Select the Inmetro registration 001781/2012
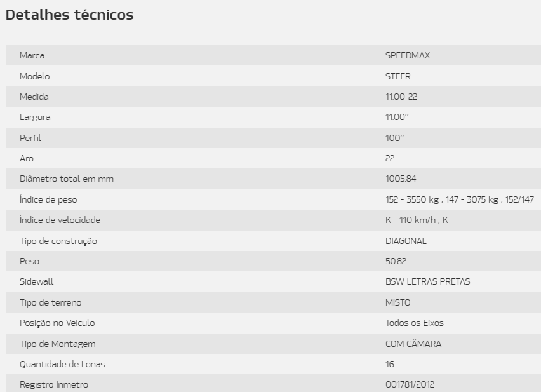 [410, 384]
